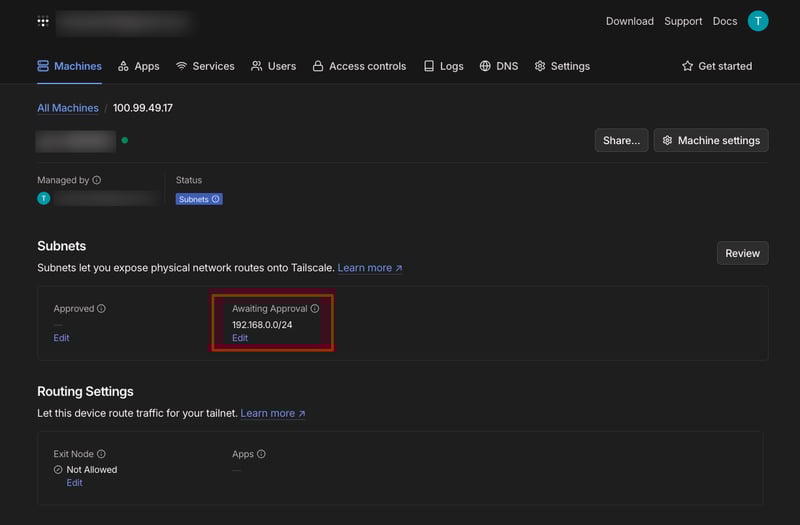800x525 pixels.
Task: Click the Awaiting Approval info icon
Action: (x=315, y=309)
